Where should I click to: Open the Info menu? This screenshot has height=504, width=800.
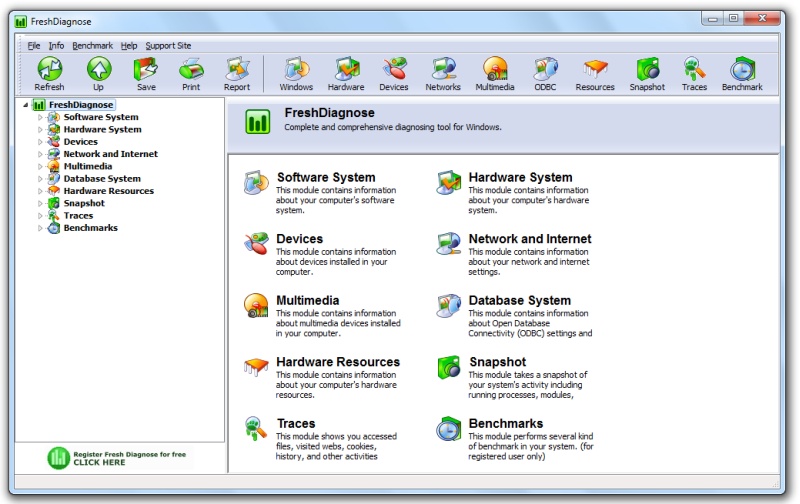56,46
